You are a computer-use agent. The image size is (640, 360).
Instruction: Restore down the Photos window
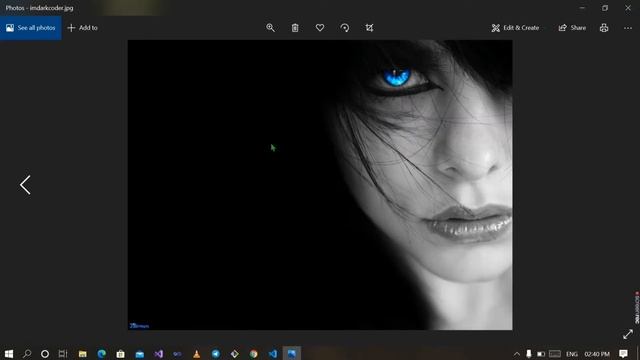click(605, 8)
